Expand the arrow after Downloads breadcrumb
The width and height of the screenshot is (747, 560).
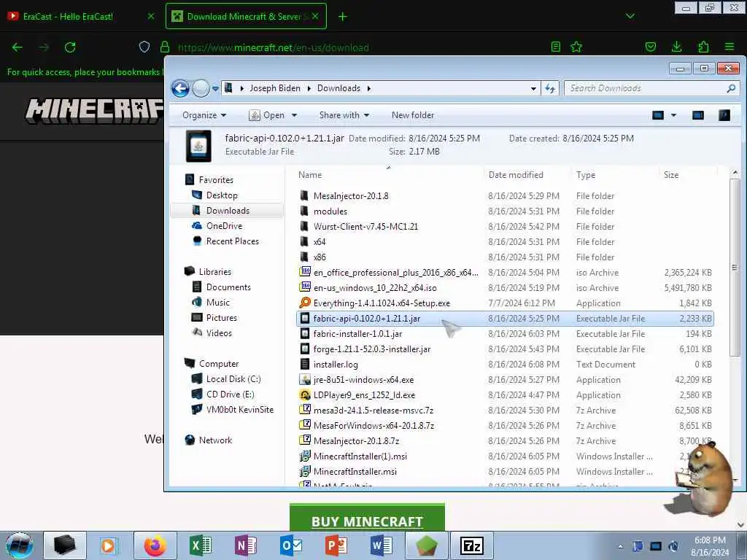[368, 88]
